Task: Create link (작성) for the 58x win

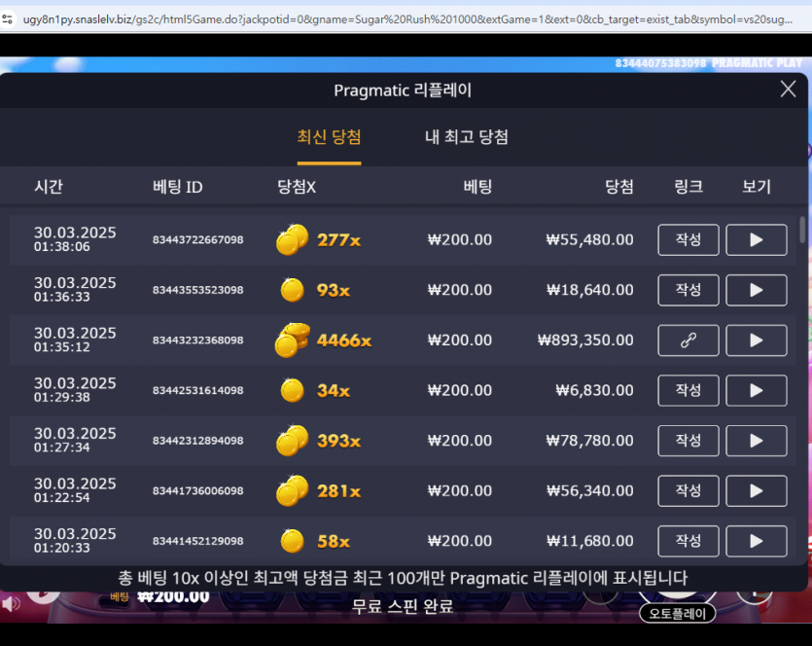Action: (688, 541)
